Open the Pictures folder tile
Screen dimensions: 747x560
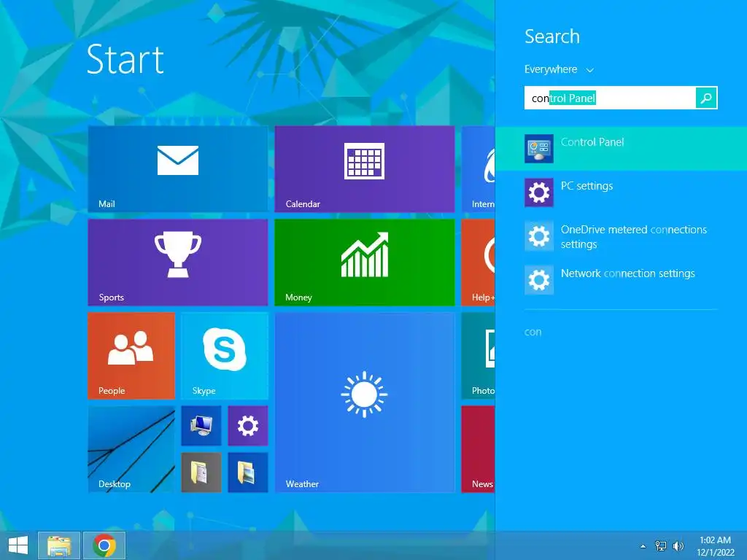[x=248, y=472]
